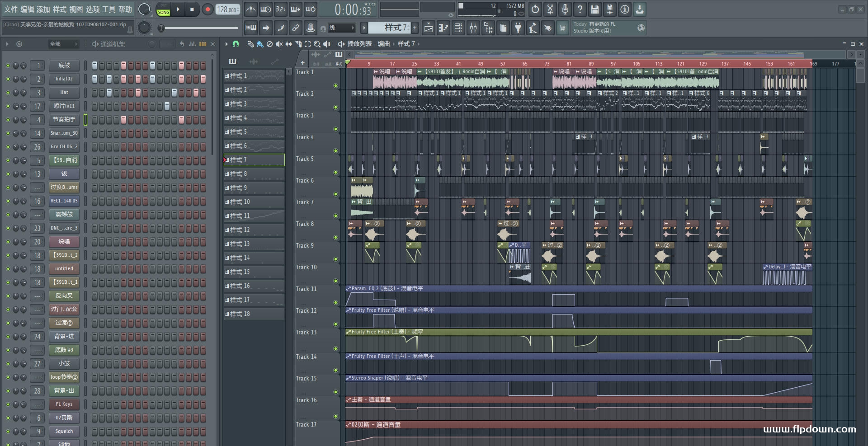Toggle the recording countdown icon
The image size is (868, 446).
[x=281, y=9]
